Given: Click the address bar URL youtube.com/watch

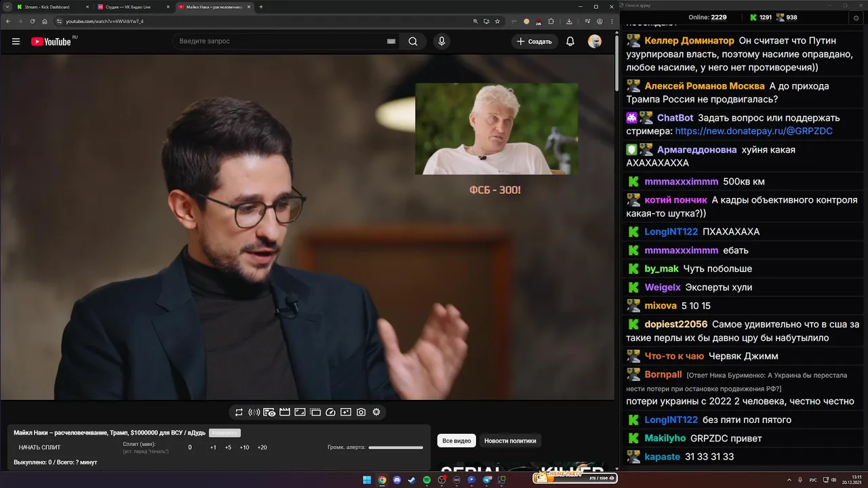Looking at the screenshot, I should point(104,21).
